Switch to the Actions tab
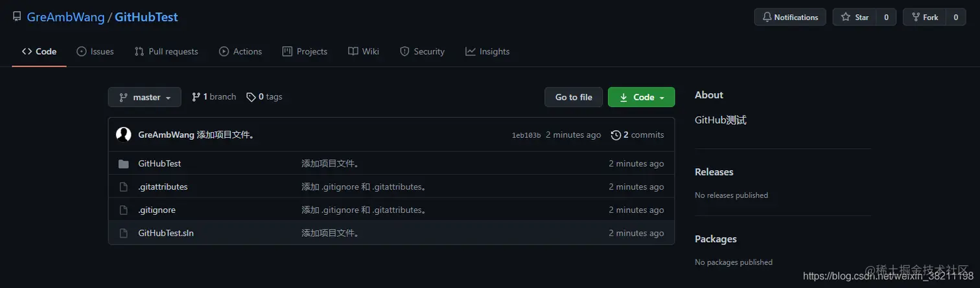 240,51
